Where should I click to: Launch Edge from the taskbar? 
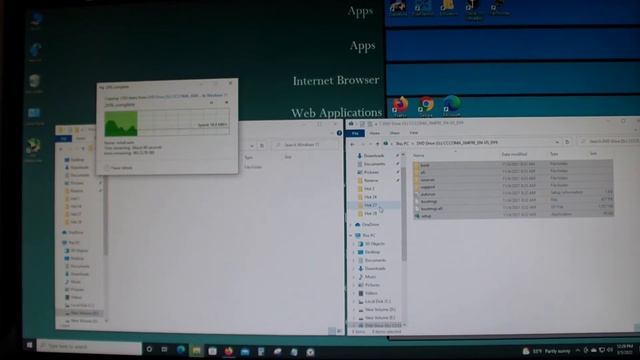pos(180,350)
